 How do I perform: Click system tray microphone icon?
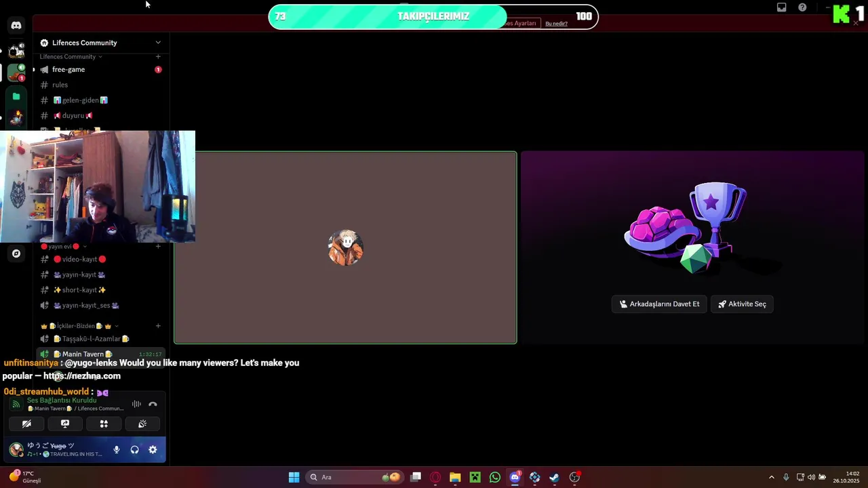(786, 477)
